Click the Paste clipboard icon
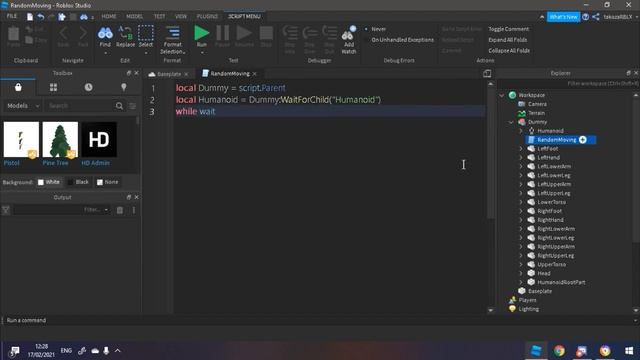Viewport: 640px width, 360px height. pyautogui.click(x=13, y=37)
